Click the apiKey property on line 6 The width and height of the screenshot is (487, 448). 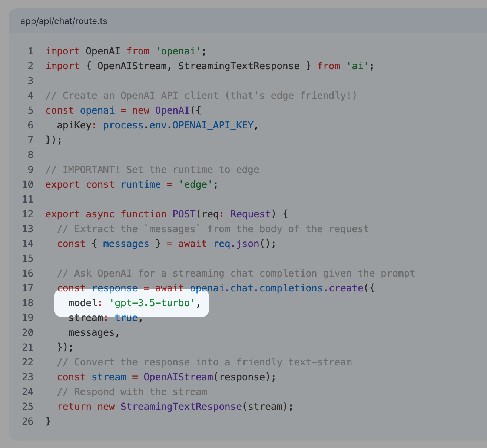[x=74, y=125]
